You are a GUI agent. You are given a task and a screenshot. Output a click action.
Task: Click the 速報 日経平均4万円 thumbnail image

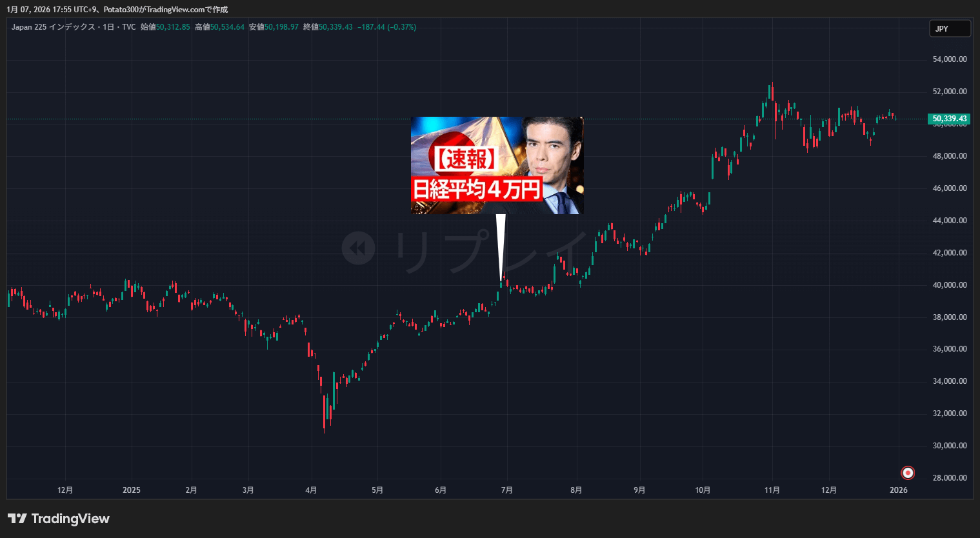point(497,166)
